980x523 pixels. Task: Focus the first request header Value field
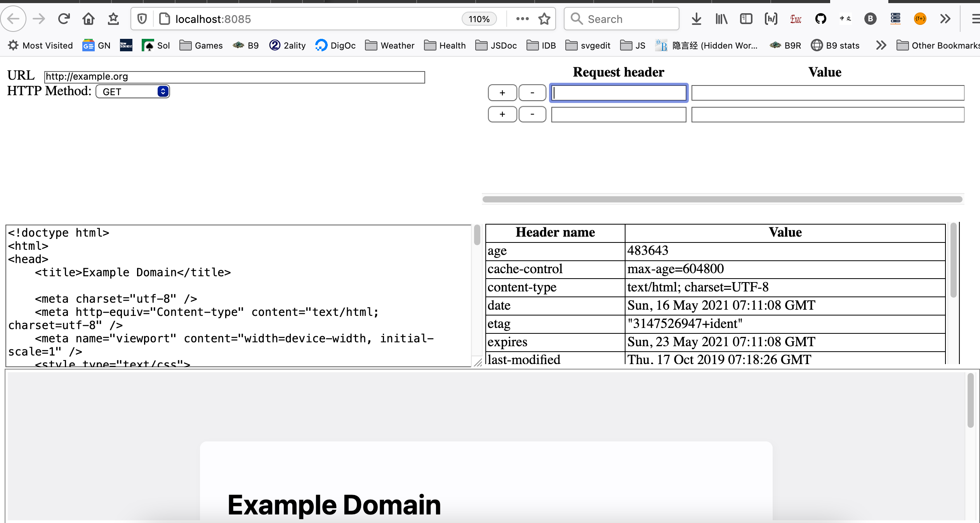[828, 93]
